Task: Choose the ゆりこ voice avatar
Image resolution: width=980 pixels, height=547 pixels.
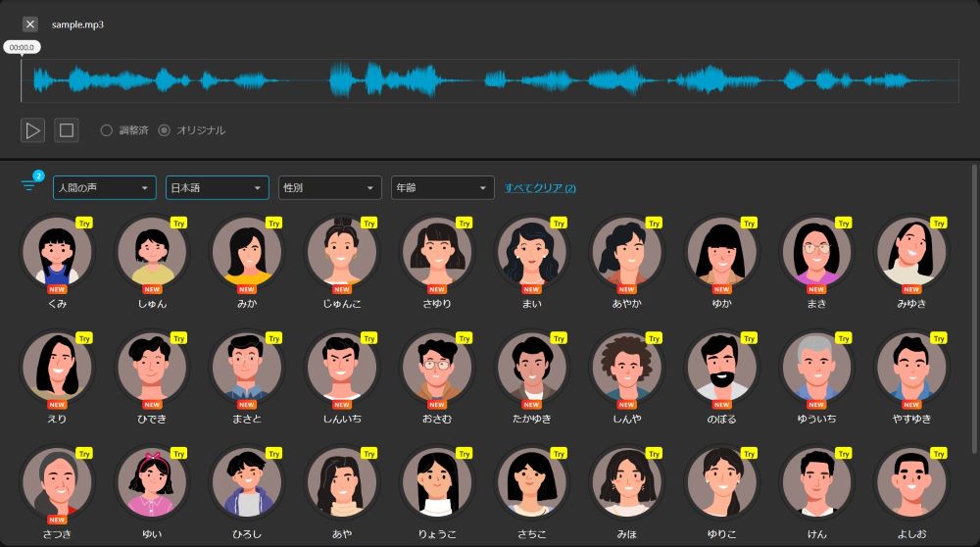Action: click(x=722, y=481)
